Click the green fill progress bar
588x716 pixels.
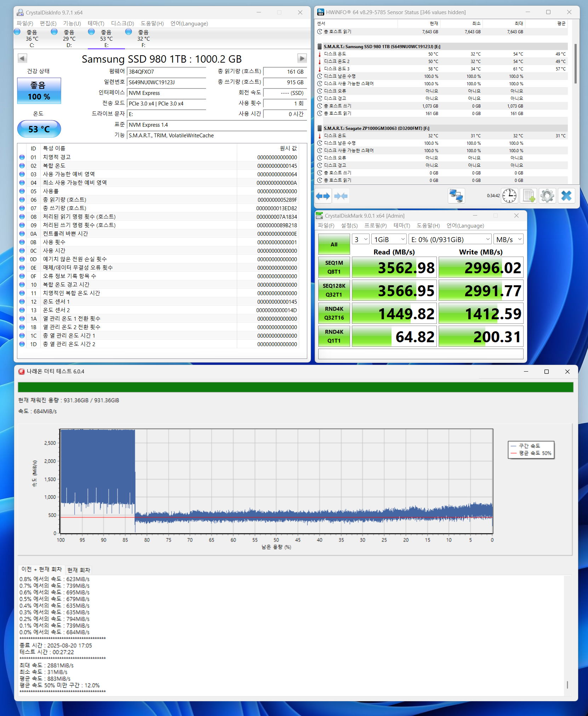[x=295, y=387]
